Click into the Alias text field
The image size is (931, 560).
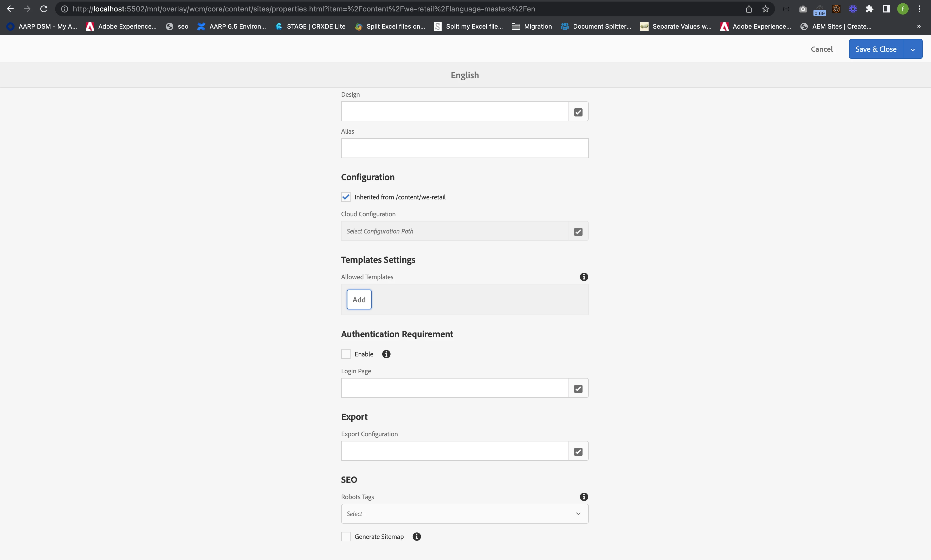point(464,148)
